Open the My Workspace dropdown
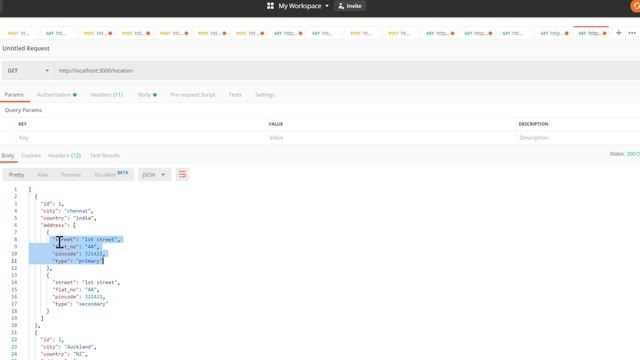The width and height of the screenshot is (640, 360). coord(303,6)
